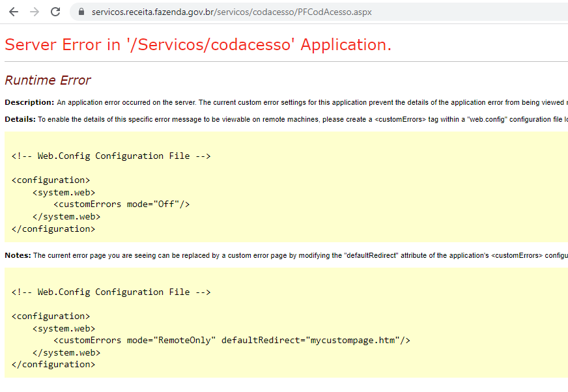The height and width of the screenshot is (392, 568).
Task: View site security via padlock icon
Action: (81, 12)
